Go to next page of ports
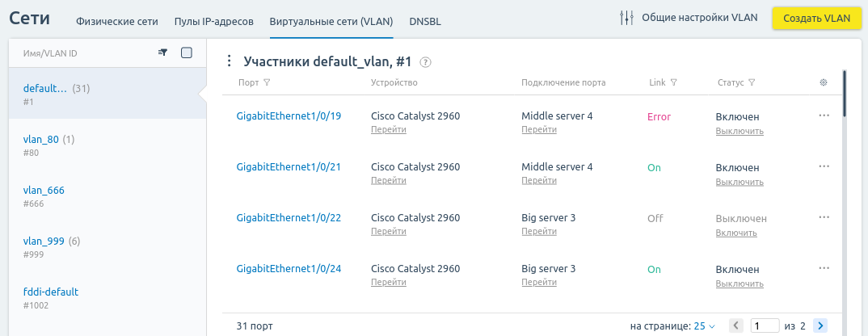The width and height of the screenshot is (868, 336). (821, 325)
